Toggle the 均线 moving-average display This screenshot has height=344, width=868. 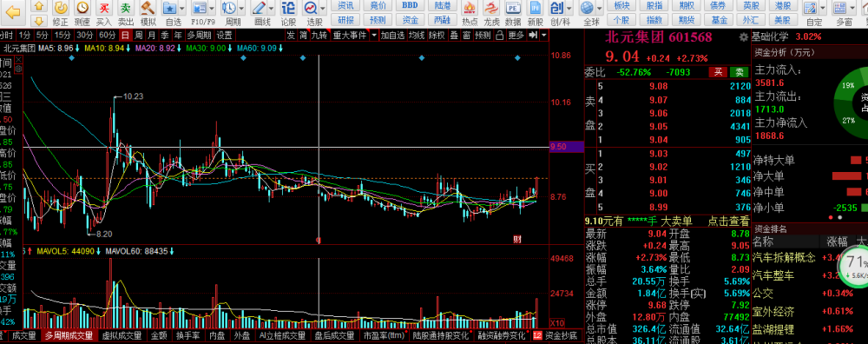[x=417, y=35]
